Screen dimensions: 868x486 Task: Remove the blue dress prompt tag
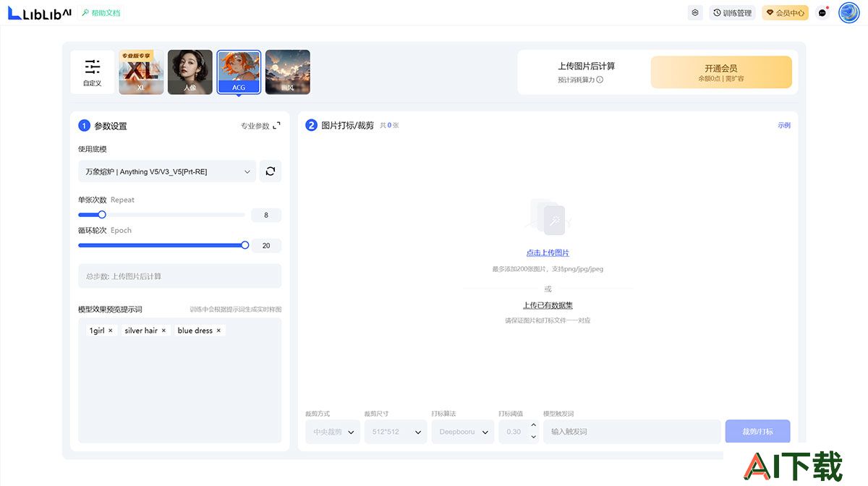point(218,331)
